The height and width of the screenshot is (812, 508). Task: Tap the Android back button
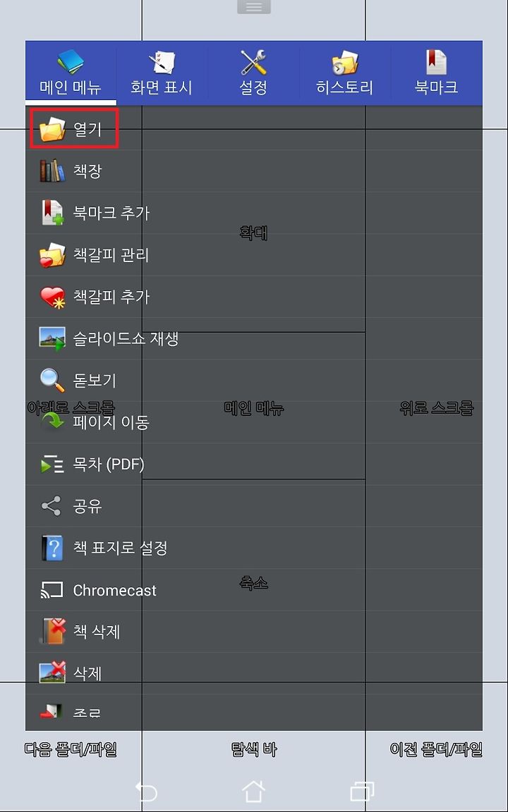click(x=146, y=792)
